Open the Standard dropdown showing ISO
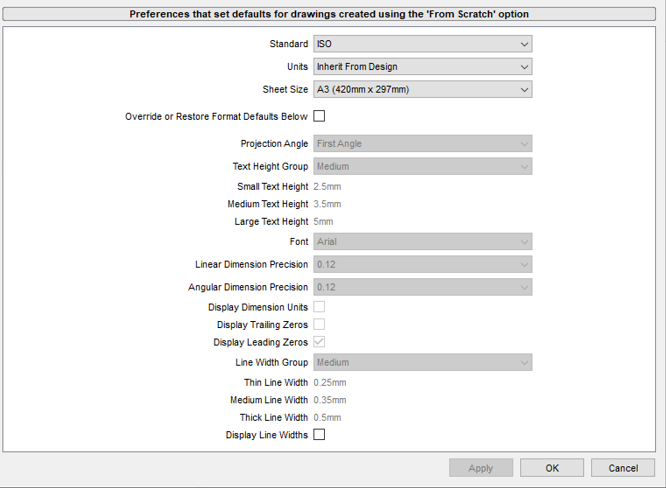Viewport: 666px width, 488px height. click(423, 44)
